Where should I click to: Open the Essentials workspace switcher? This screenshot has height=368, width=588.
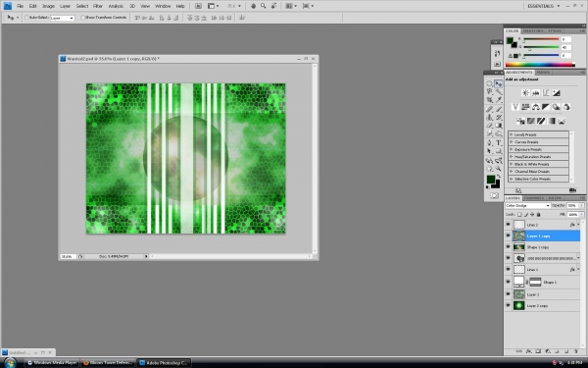543,6
